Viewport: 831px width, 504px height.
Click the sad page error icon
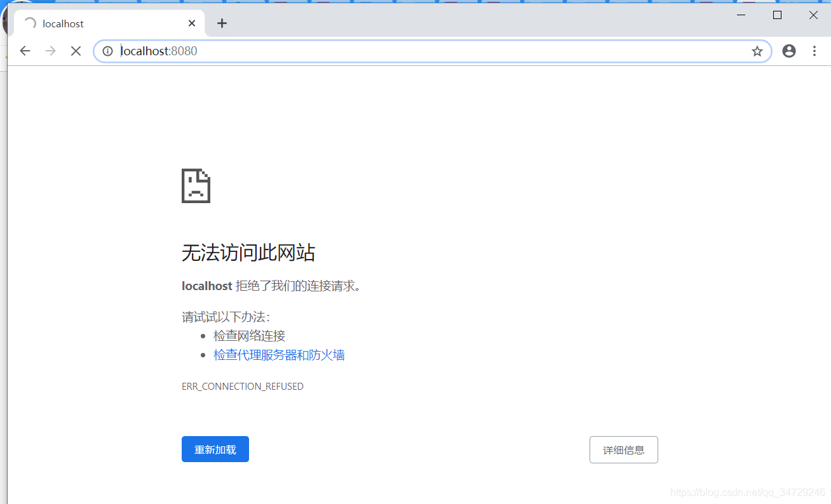(x=196, y=185)
